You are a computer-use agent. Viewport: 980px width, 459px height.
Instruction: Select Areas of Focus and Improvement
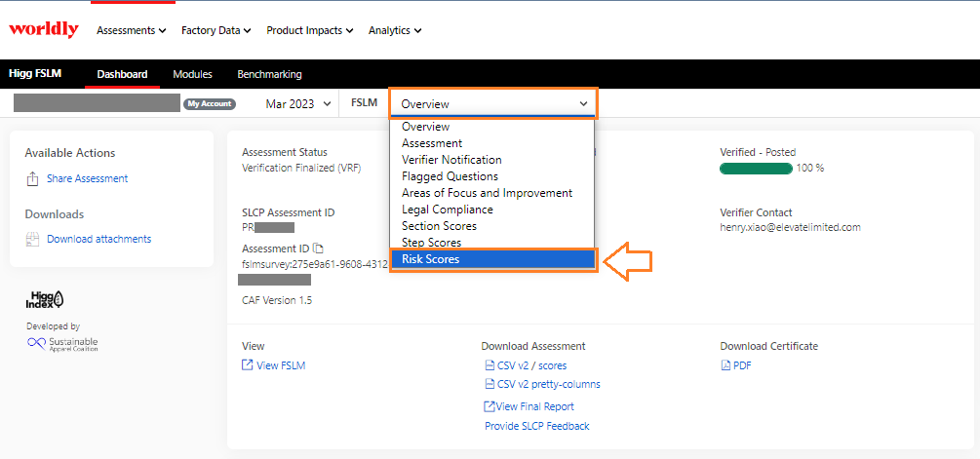492,193
